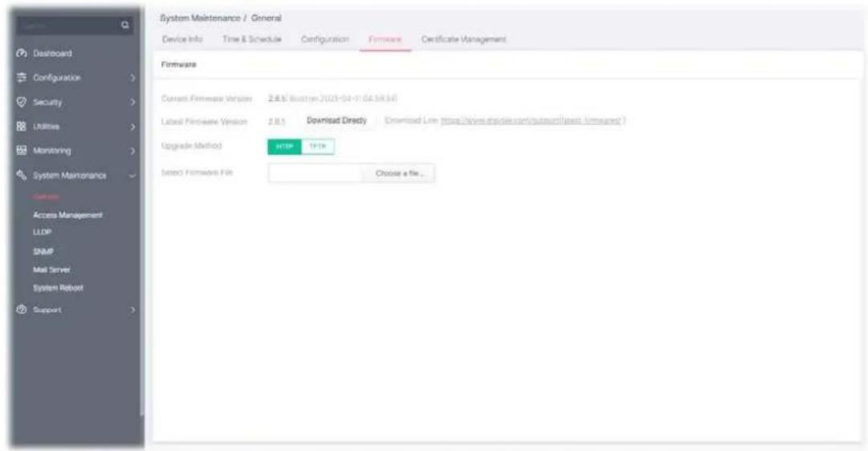Click the Utilities grid icon
Screen dimensions: 868x451
pyautogui.click(x=22, y=126)
